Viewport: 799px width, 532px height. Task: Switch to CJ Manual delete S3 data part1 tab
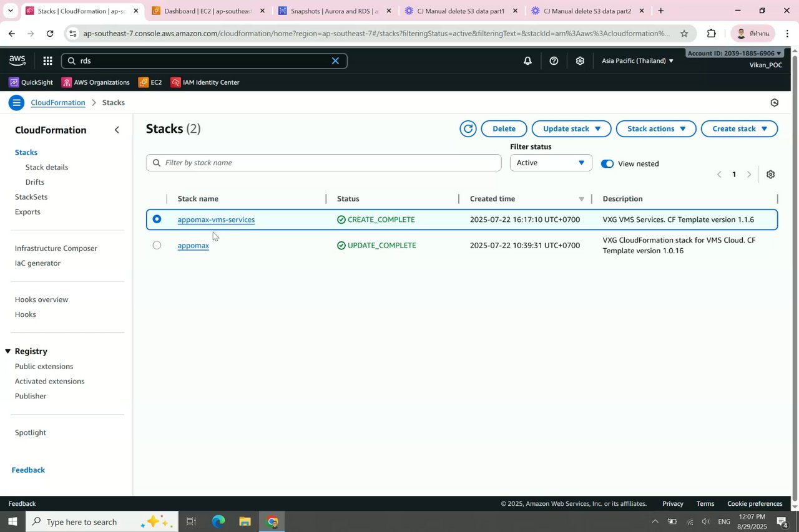tap(461, 11)
